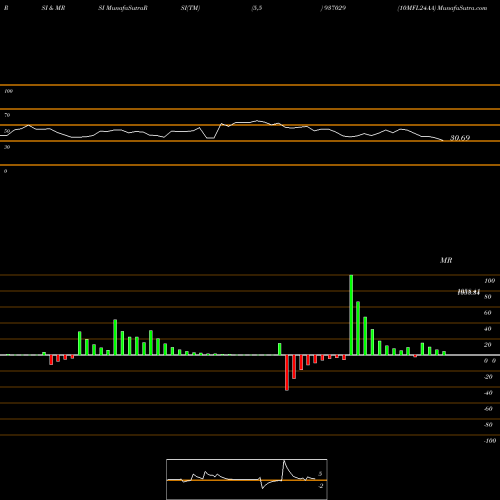The height and width of the screenshot is (500, 500).
Task: Click the 1038.84 value label beside the MR axis
Action: pyautogui.click(x=468, y=292)
